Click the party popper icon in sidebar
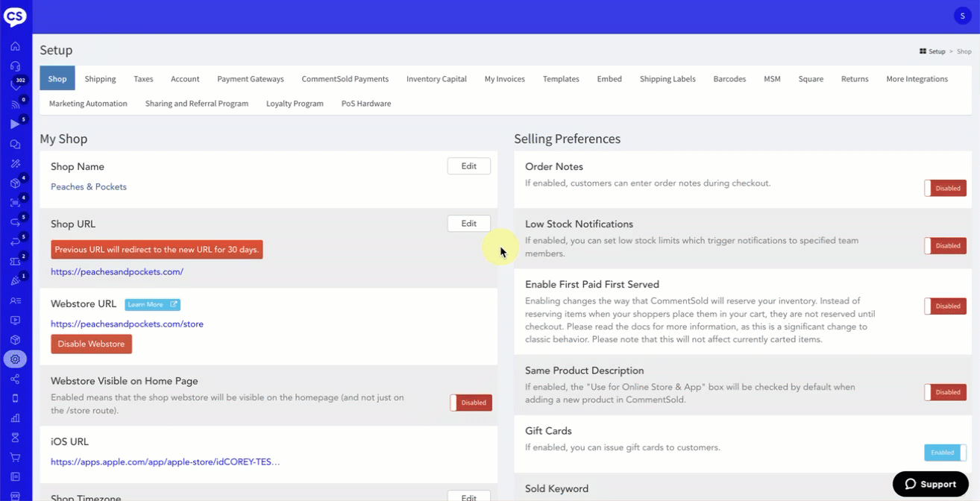980x501 pixels. pyautogui.click(x=15, y=281)
